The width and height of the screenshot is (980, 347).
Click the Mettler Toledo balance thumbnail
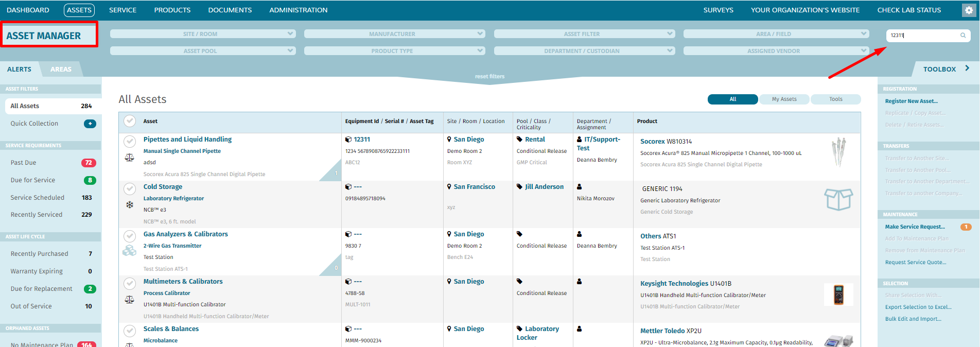click(839, 340)
